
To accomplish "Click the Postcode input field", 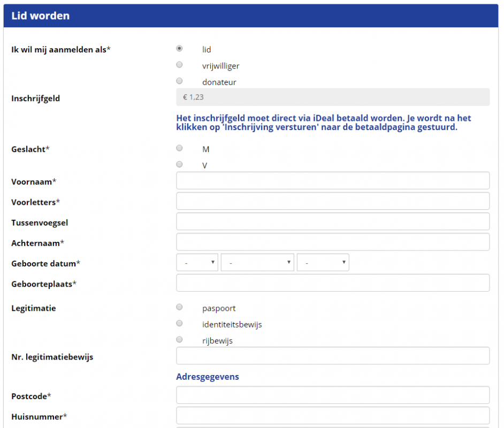I will click(332, 395).
